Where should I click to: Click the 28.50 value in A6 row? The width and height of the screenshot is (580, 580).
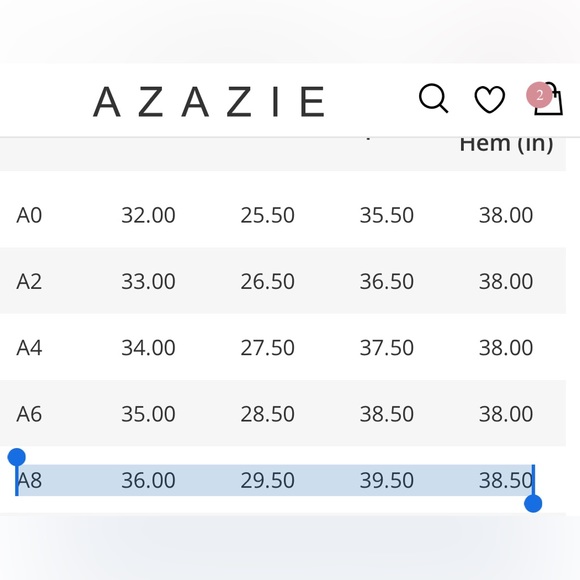coord(267,414)
